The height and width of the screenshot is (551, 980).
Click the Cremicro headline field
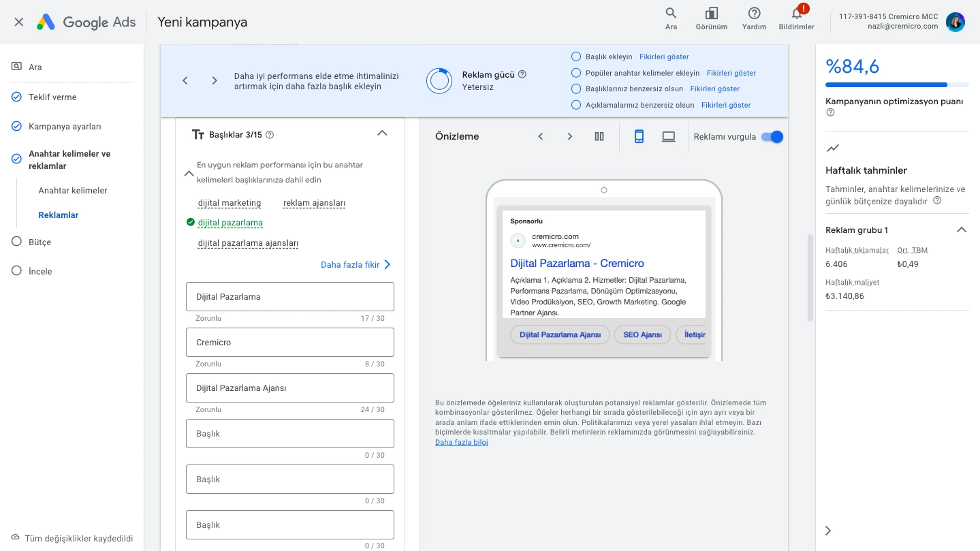click(x=290, y=343)
